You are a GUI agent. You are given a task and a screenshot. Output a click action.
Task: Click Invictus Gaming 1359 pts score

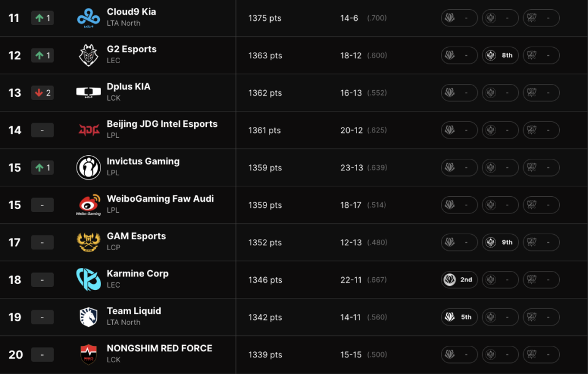click(265, 167)
